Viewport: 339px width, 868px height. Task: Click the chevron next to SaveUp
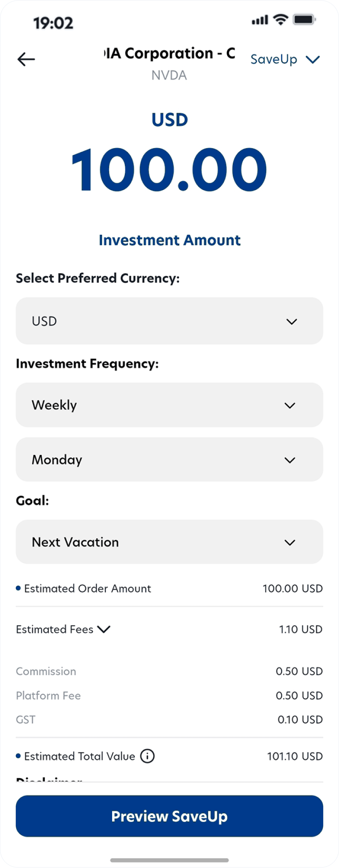[313, 60]
